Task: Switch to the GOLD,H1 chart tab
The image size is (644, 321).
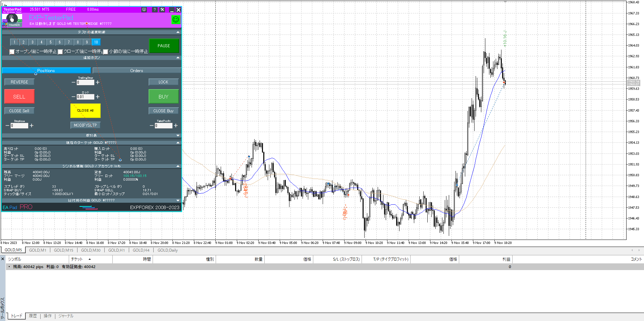Action: pos(116,250)
